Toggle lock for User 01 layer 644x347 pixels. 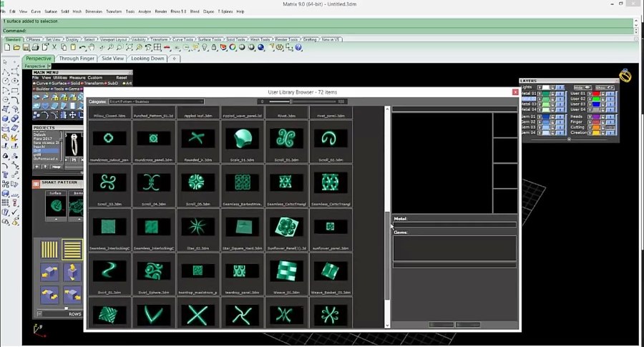point(602,94)
